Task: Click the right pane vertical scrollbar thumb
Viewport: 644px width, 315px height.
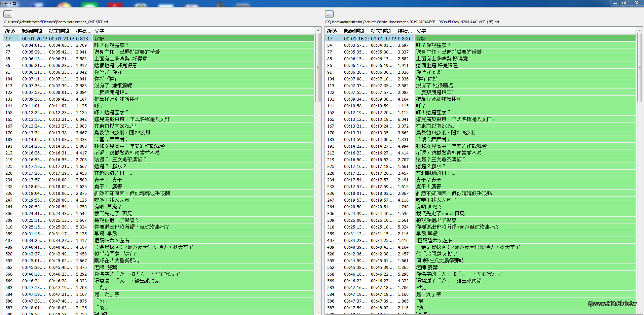Action: tap(640, 67)
